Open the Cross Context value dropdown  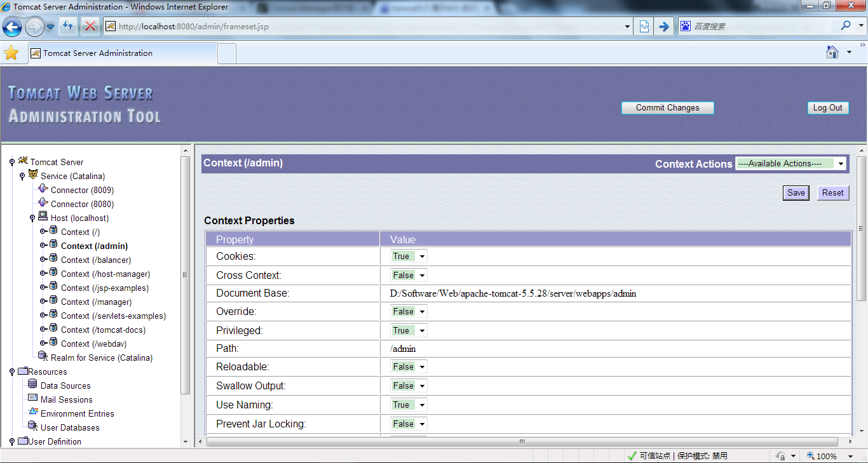pos(409,276)
